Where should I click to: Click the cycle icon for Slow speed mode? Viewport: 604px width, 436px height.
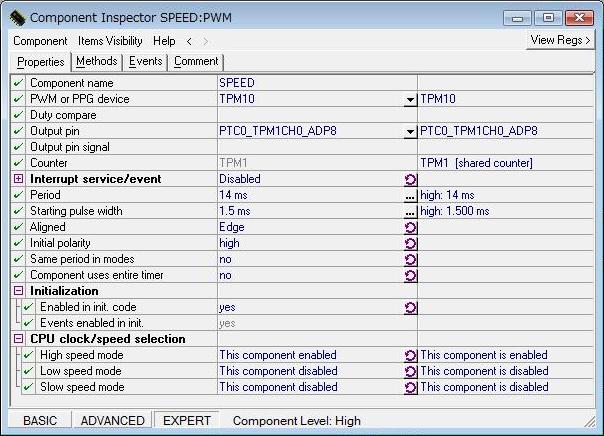pos(410,387)
